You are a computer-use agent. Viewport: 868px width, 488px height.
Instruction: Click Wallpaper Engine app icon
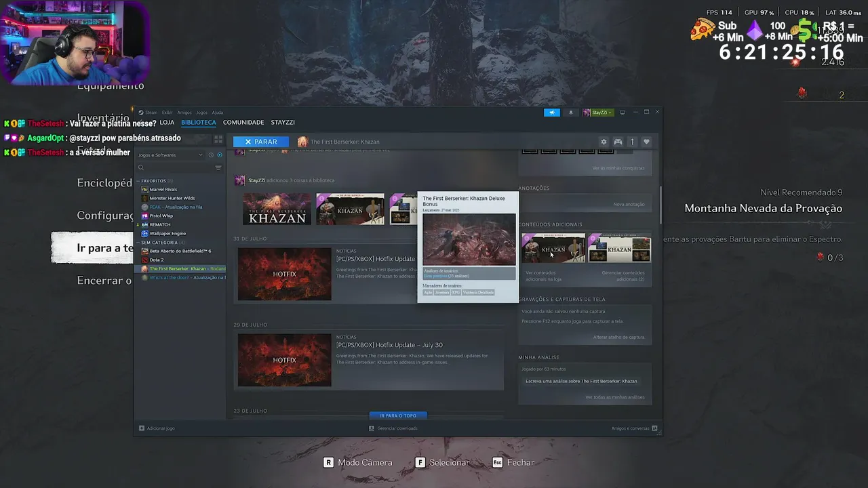pos(144,233)
